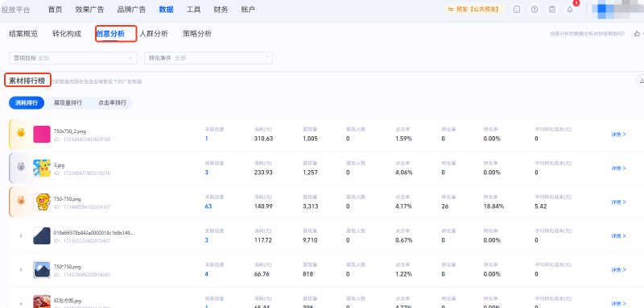Screen dimensions: 644x308
Task: Open the mountain image thumbnail for 750*750.png
Action: 42,270
